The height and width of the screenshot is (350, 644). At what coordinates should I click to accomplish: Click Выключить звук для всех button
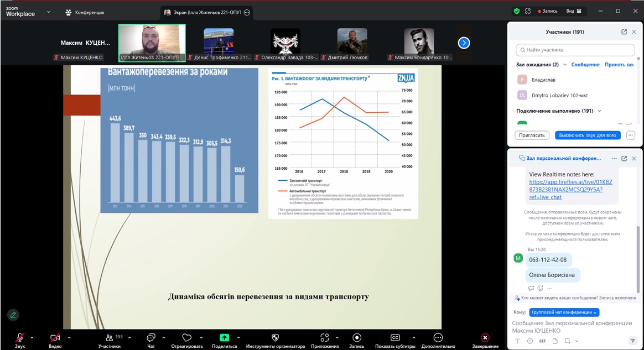click(588, 135)
